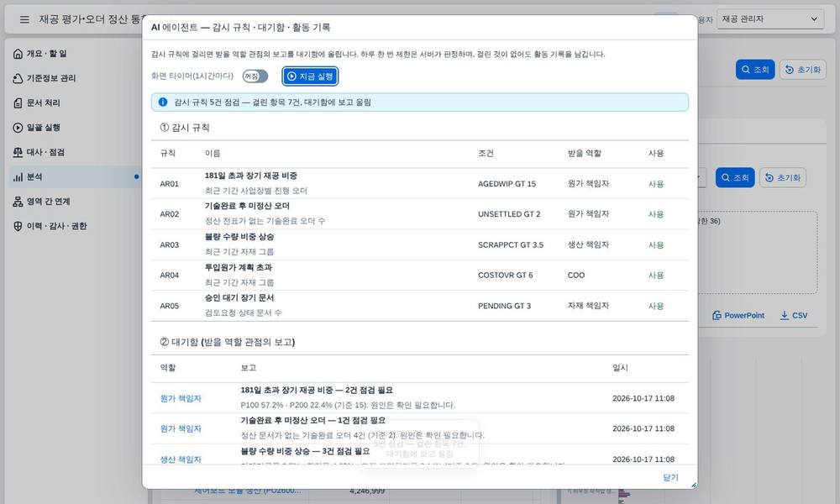Click condition PENDING GT 3
Image resolution: width=840 pixels, height=504 pixels.
504,306
